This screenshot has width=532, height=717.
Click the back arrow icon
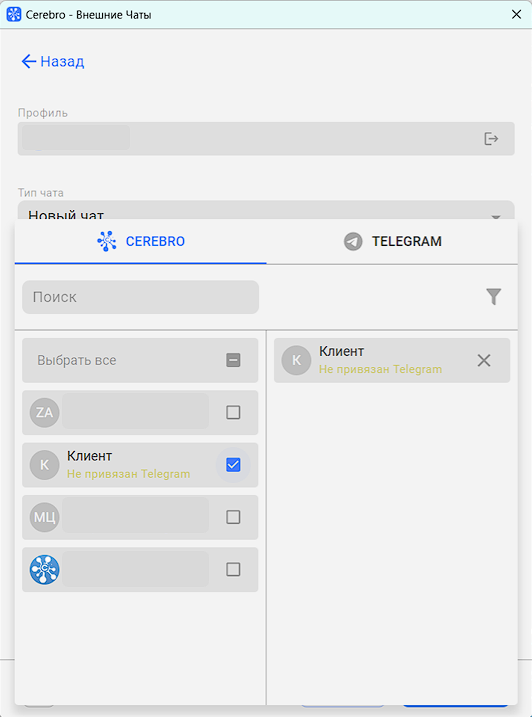28,61
